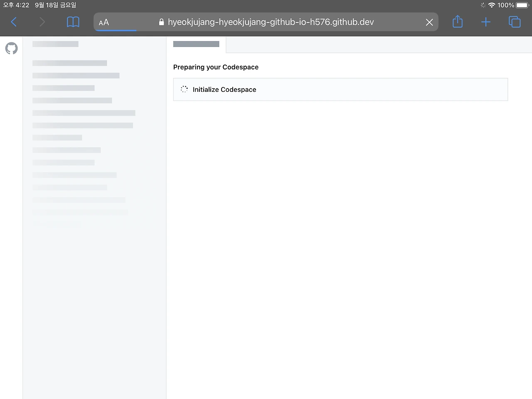Open the Safari bookmarks book icon
The image size is (532, 399).
(x=73, y=22)
